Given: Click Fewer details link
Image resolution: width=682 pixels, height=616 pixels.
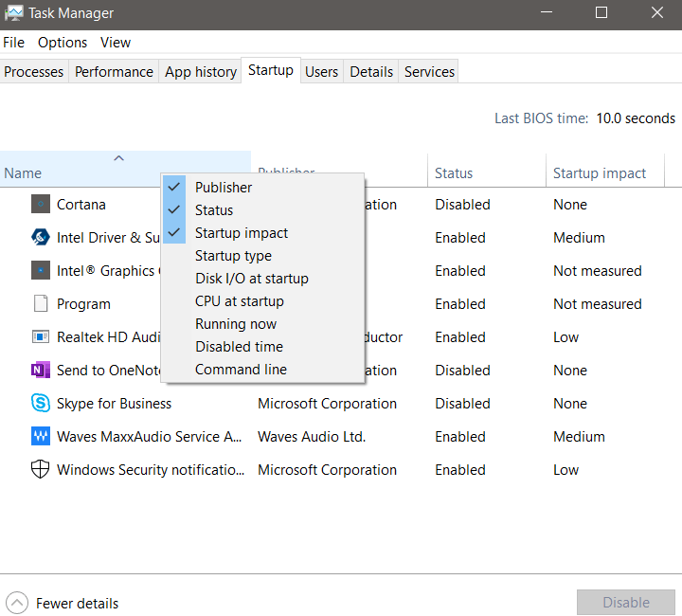Looking at the screenshot, I should [77, 603].
